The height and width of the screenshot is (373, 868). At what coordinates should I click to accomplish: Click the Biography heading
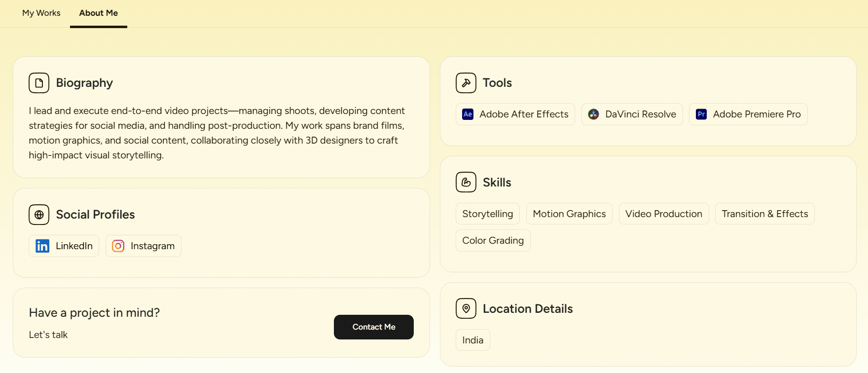pyautogui.click(x=84, y=83)
